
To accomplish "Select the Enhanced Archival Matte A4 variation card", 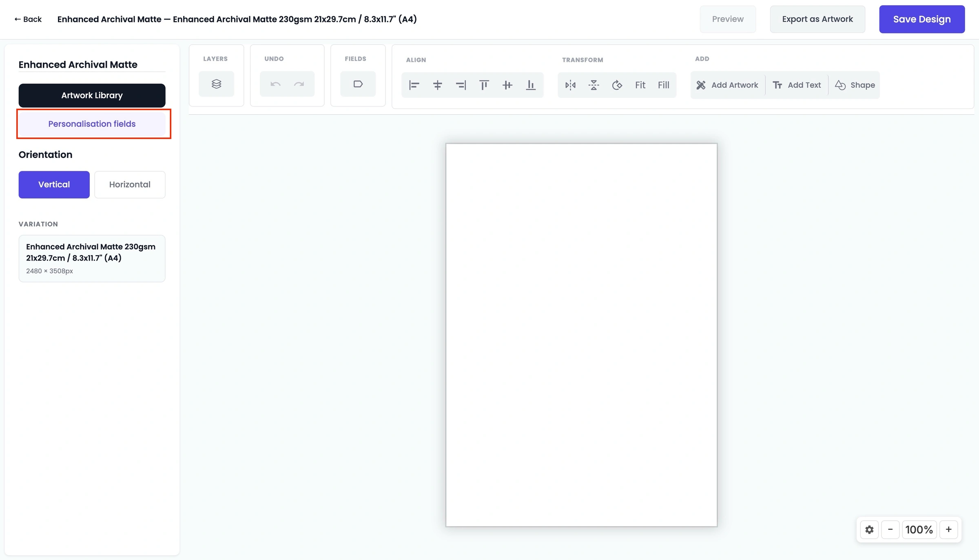I will pos(92,258).
